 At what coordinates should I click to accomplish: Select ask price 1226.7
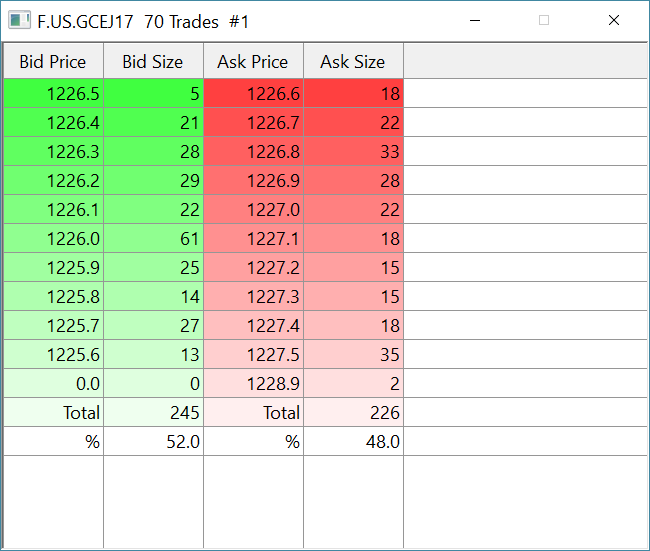253,122
